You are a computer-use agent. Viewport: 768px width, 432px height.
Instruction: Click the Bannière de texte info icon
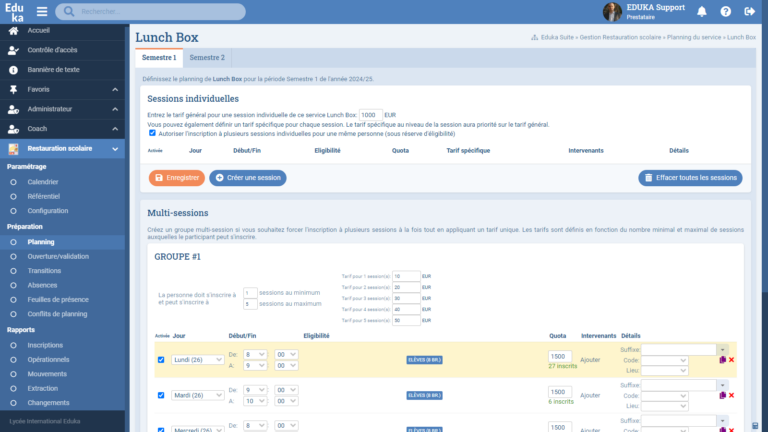pyautogui.click(x=13, y=70)
